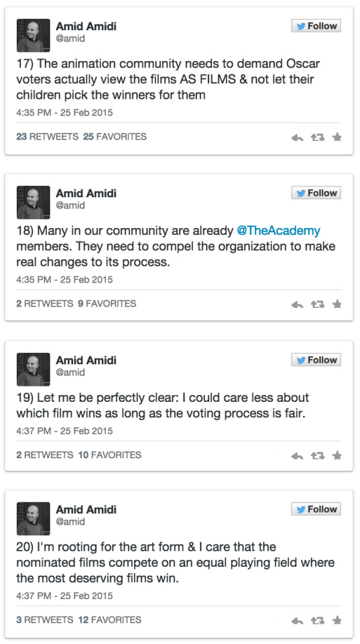
Task: Open Amid Amidi's avatar in tweet 19
Action: click(34, 369)
